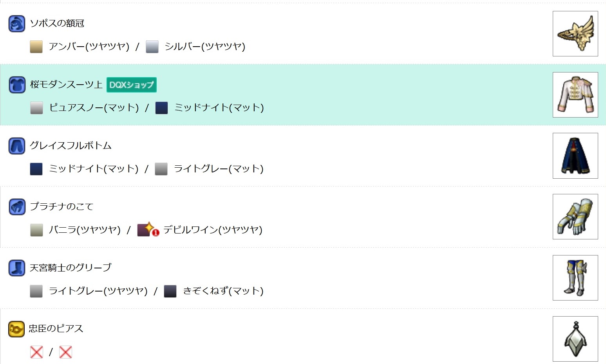View the プラチナのこて gauntlets thumbnail
606x364 pixels.
[575, 217]
